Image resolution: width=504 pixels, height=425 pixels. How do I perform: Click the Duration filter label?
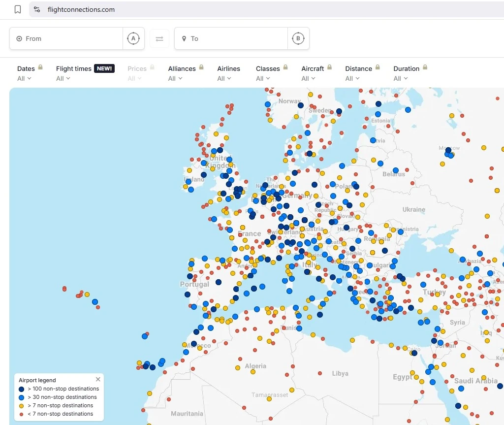pos(406,68)
